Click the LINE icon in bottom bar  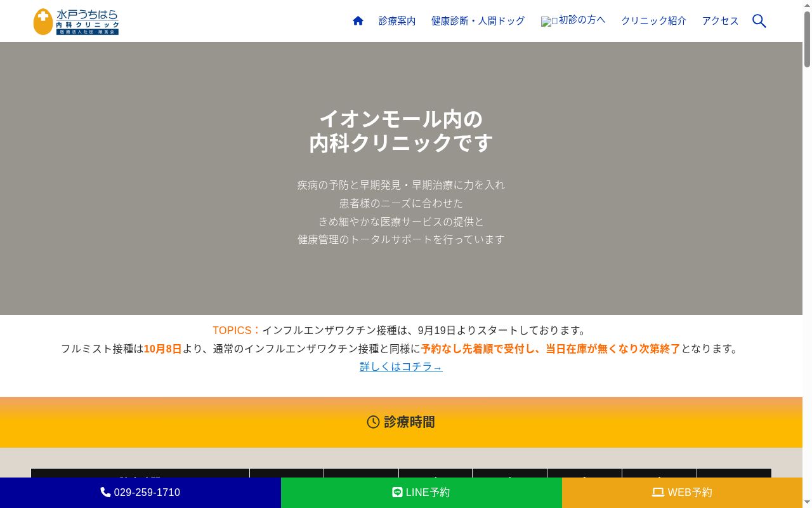coord(397,492)
